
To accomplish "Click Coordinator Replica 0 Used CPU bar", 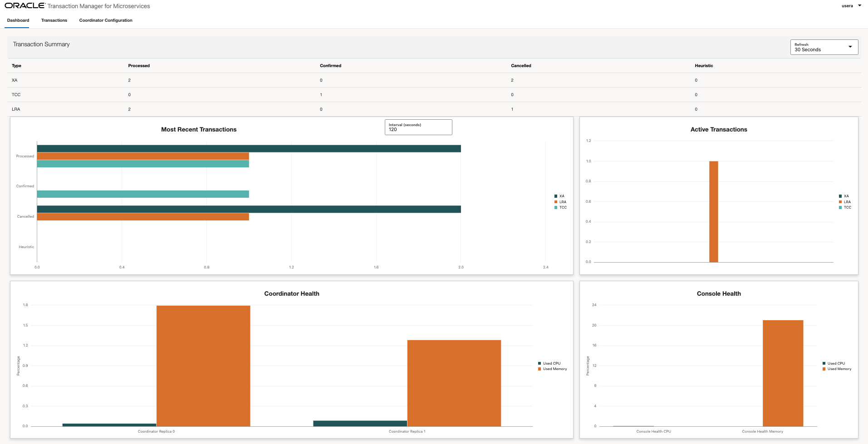I will [109, 425].
